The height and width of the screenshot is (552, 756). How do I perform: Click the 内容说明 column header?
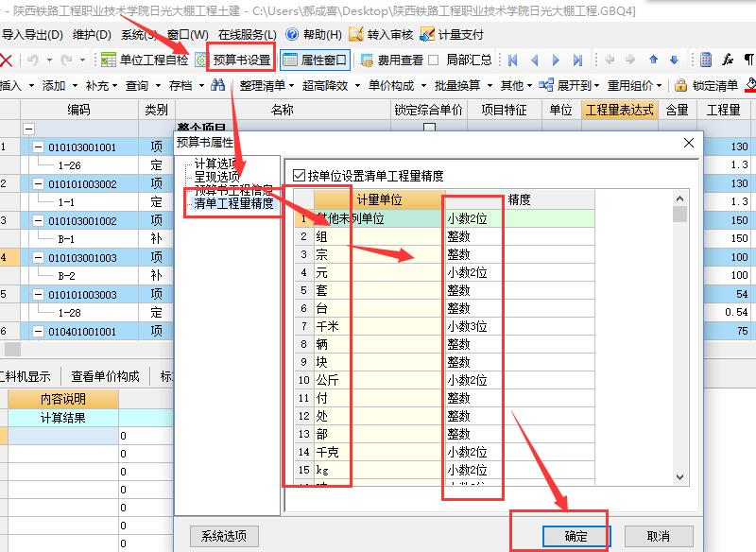click(63, 399)
